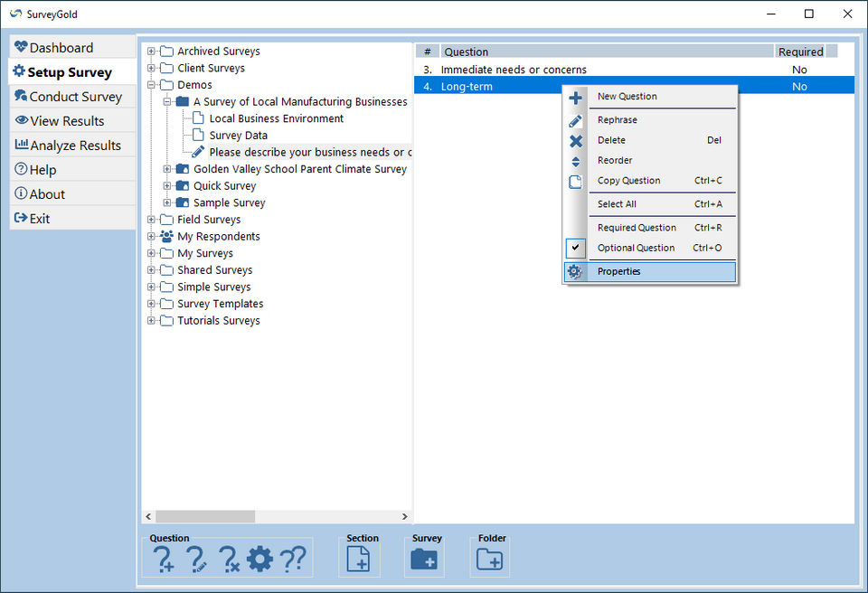Click X icon beside Delete
This screenshot has width=868, height=593.
click(576, 141)
